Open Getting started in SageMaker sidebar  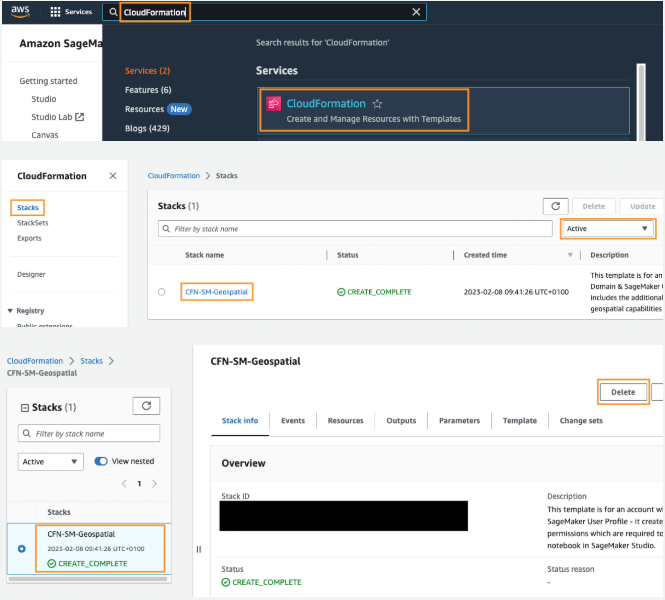pyautogui.click(x=48, y=81)
